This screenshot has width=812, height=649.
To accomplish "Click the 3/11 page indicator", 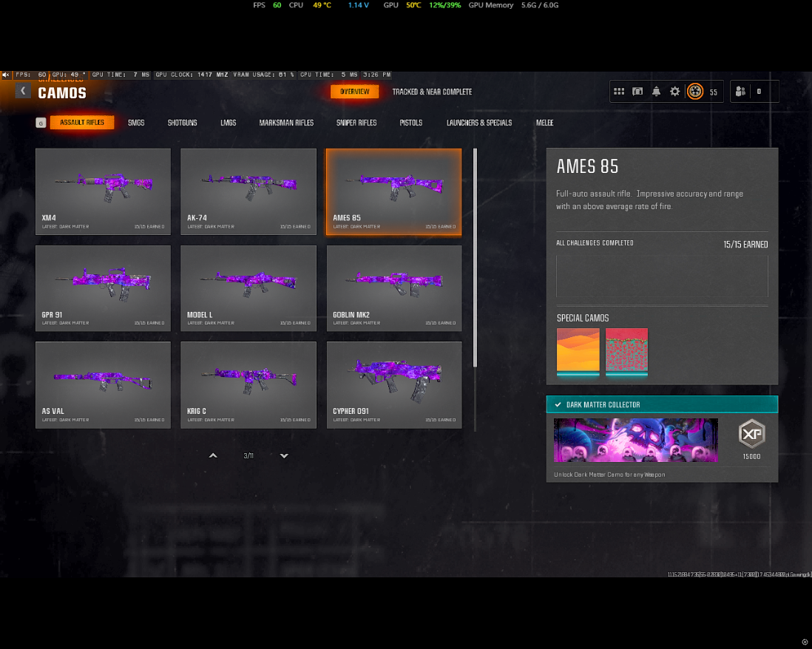I will pos(248,456).
